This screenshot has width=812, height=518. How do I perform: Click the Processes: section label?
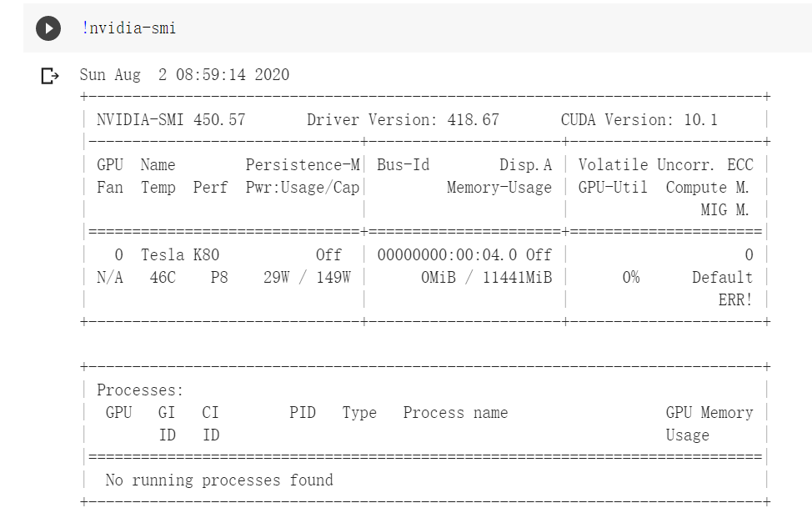[x=140, y=390]
